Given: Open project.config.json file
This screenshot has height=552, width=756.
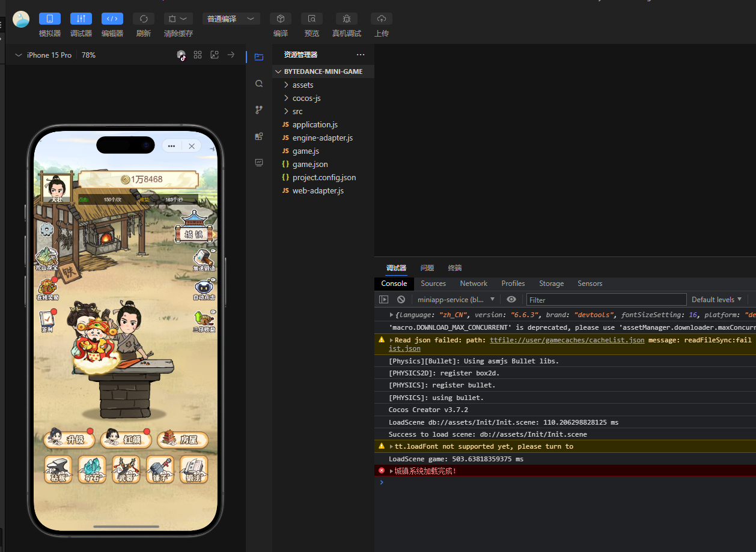Looking at the screenshot, I should click(323, 177).
